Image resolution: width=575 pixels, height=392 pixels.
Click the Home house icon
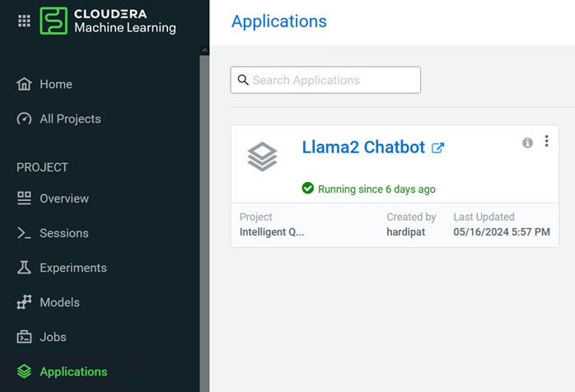[x=24, y=84]
